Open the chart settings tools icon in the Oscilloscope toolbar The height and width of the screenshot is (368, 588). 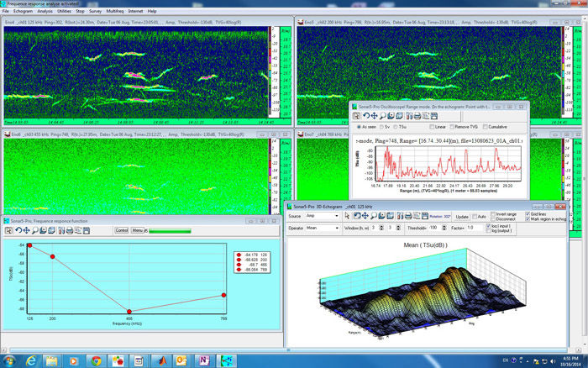(x=409, y=116)
